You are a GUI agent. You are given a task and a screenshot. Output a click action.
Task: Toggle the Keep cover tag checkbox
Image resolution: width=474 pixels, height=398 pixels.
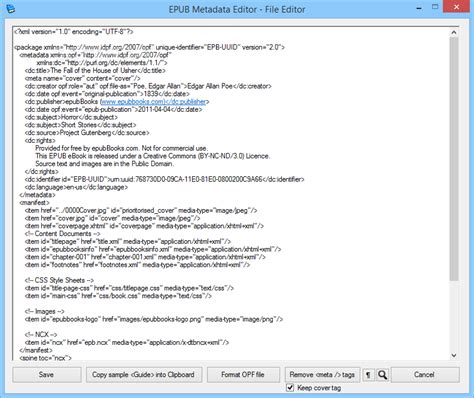[290, 388]
